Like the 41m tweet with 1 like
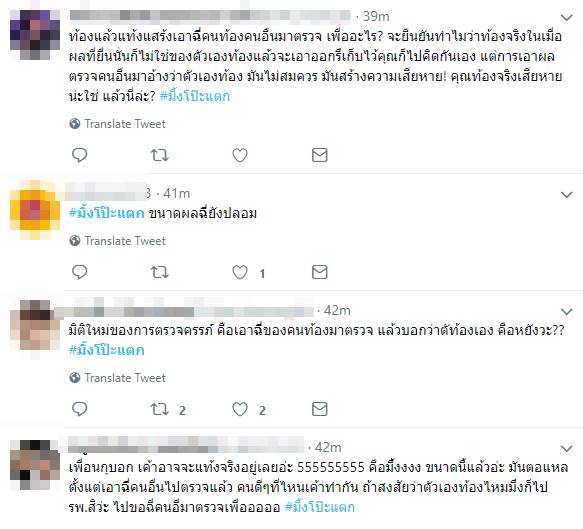The width and height of the screenshot is (583, 529). 240,272
